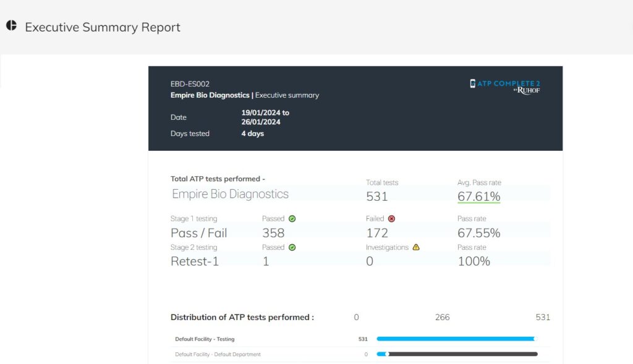This screenshot has width=633, height=364.
Task: Click the ATP Complete 2 Ruhof logo
Action: pos(505,87)
